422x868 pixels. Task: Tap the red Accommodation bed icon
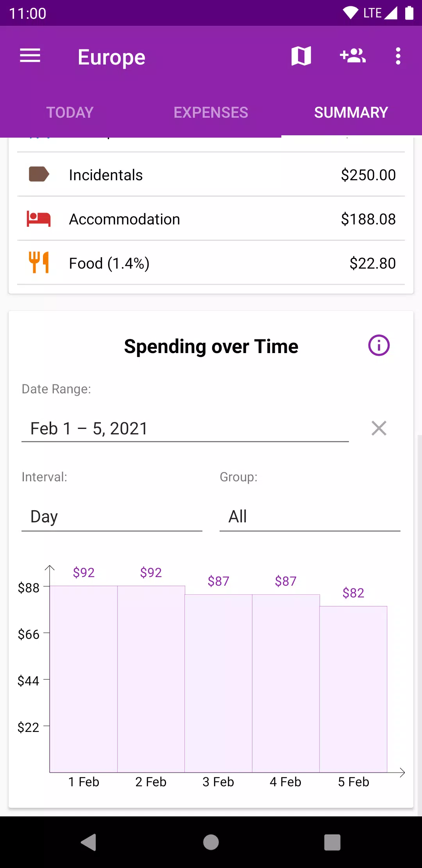(x=39, y=219)
